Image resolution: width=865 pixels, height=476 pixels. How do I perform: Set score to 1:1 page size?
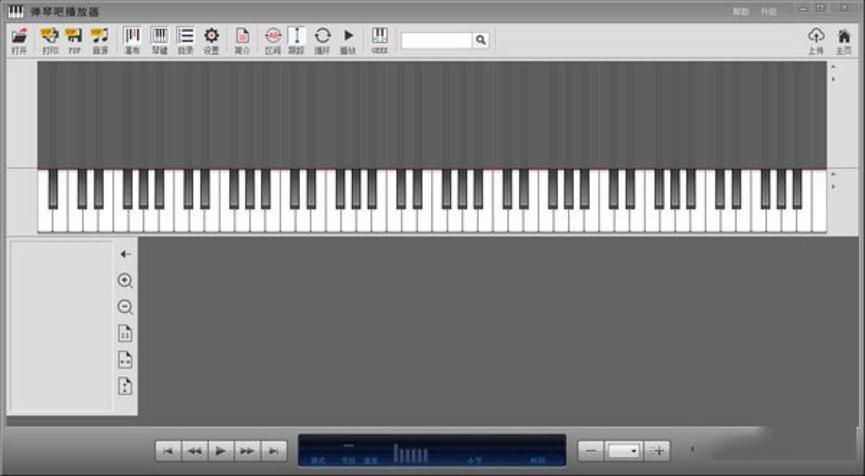125,334
